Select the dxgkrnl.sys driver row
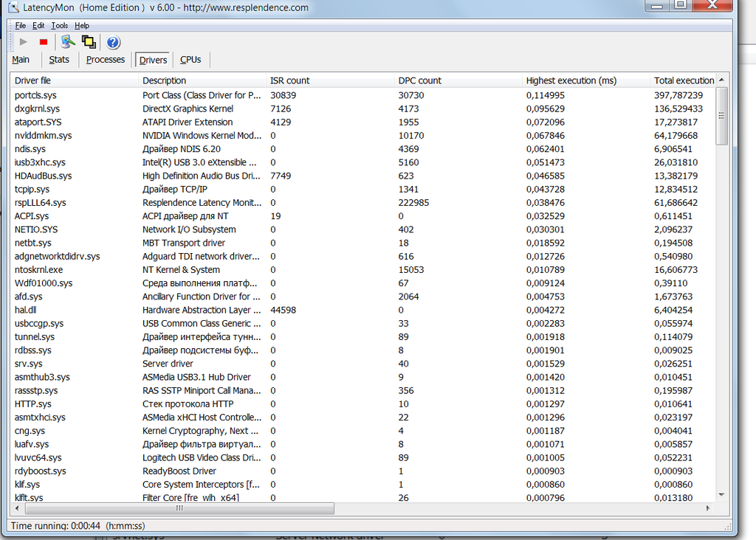756x540 pixels. (x=363, y=109)
